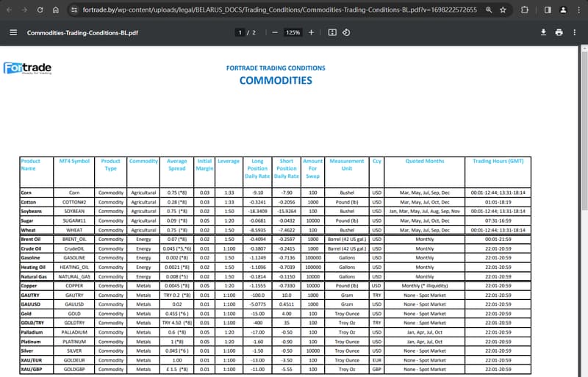The image size is (588, 377).
Task: Open the Chrome profile menu
Action: pyautogui.click(x=562, y=10)
